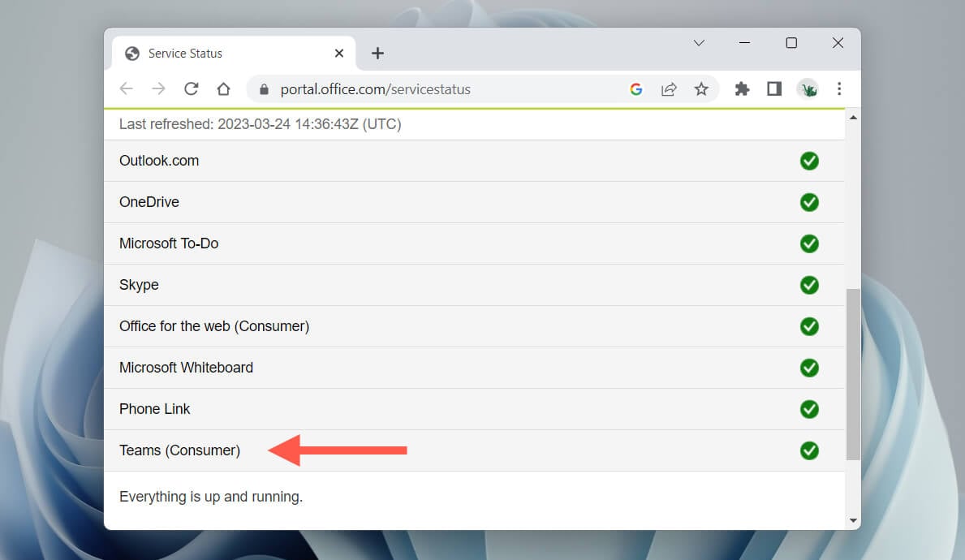Select the Teams (Consumer) row text
Viewport: 965px width, 560px height.
(x=179, y=450)
